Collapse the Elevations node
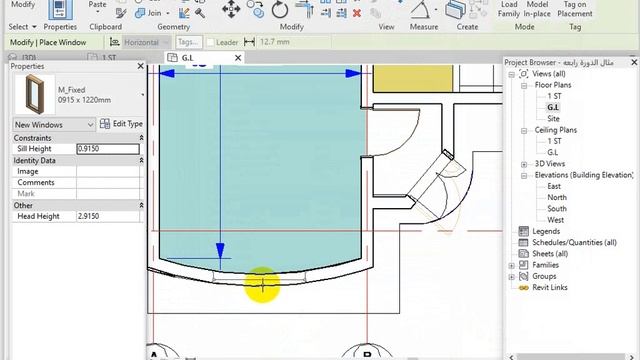Image resolution: width=640 pixels, height=360 pixels. tap(524, 176)
